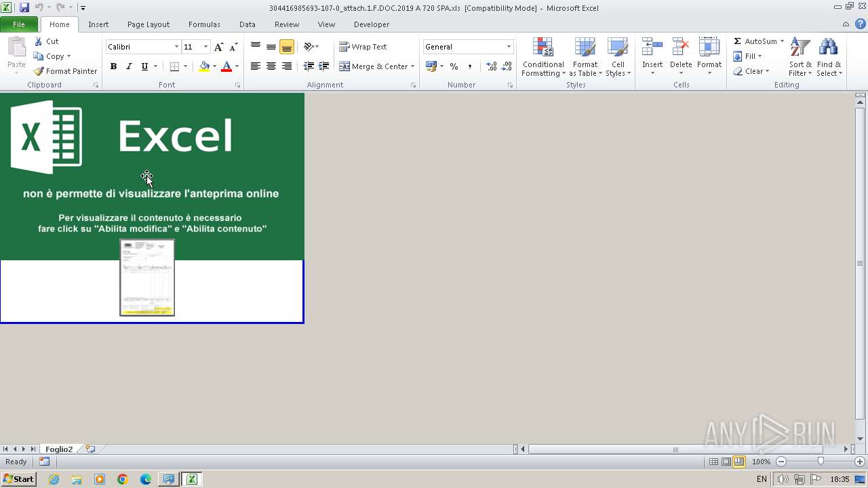The height and width of the screenshot is (488, 868).
Task: Click the Windows Start button
Action: pyautogui.click(x=18, y=479)
